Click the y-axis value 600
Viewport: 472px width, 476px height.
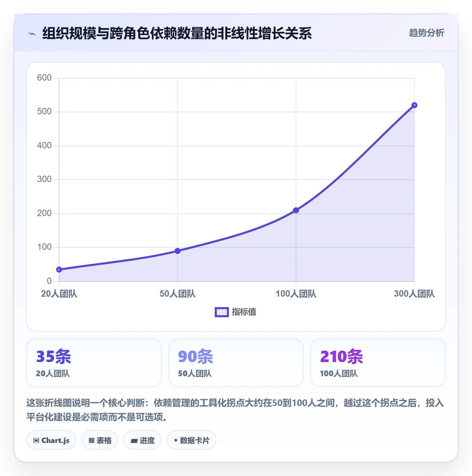pos(44,78)
